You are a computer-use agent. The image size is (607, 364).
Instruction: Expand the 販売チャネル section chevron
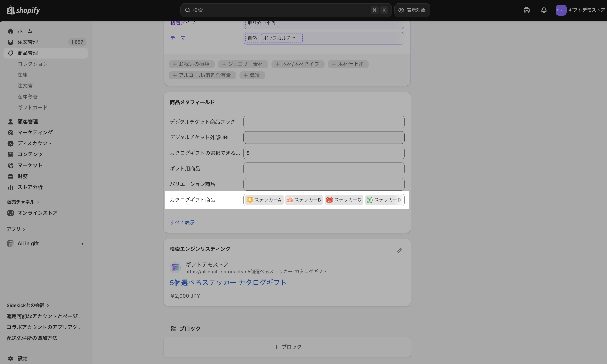(x=38, y=202)
